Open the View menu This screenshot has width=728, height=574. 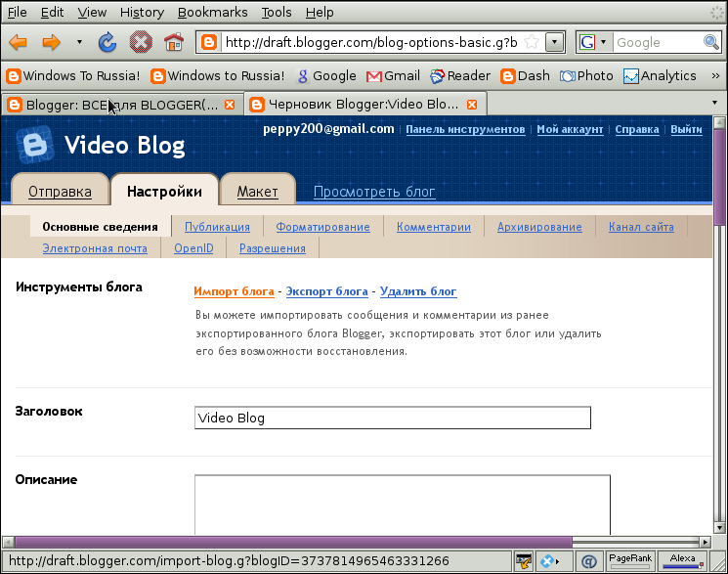[x=92, y=12]
